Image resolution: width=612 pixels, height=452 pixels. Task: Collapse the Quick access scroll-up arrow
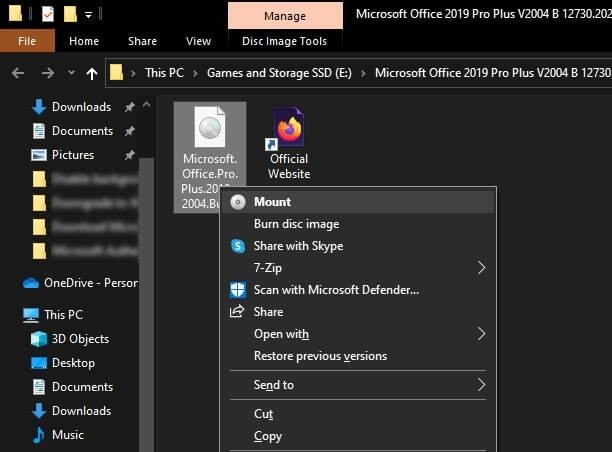coord(146,105)
